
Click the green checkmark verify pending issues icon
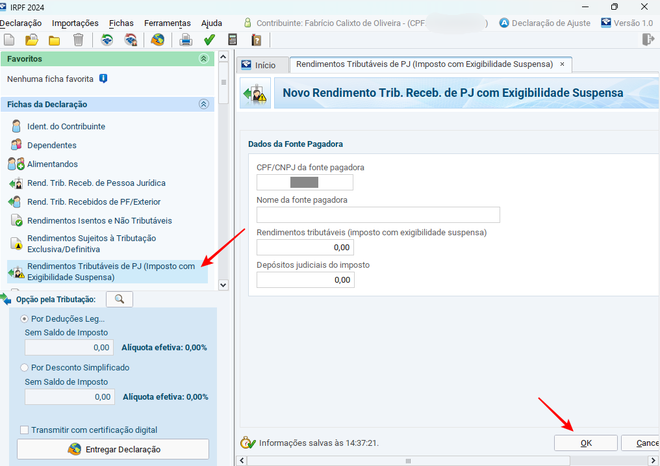coord(209,40)
